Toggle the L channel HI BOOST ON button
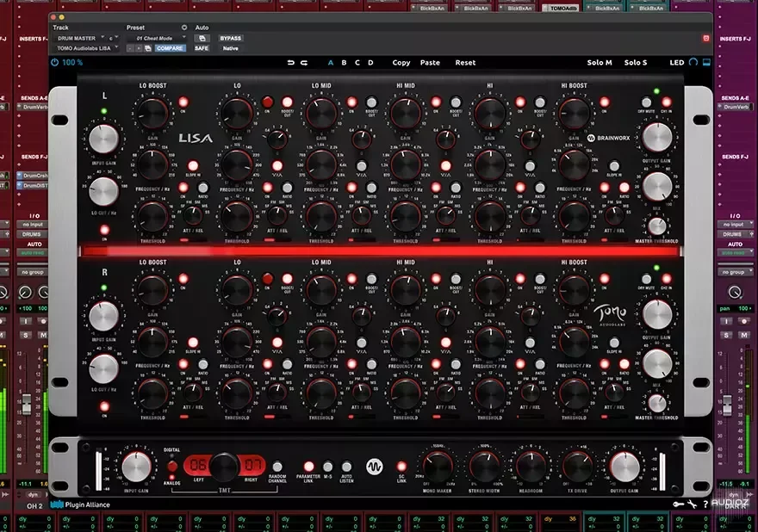 [x=605, y=102]
